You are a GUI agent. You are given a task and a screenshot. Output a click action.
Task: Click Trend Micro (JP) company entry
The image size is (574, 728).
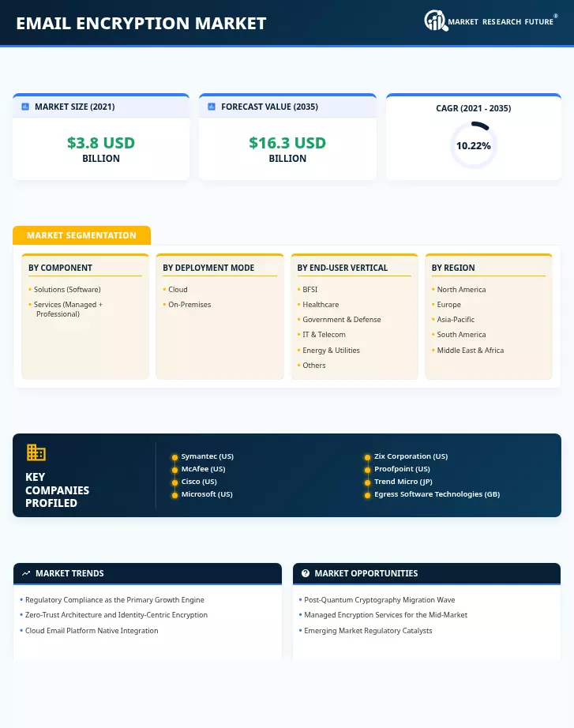(403, 482)
